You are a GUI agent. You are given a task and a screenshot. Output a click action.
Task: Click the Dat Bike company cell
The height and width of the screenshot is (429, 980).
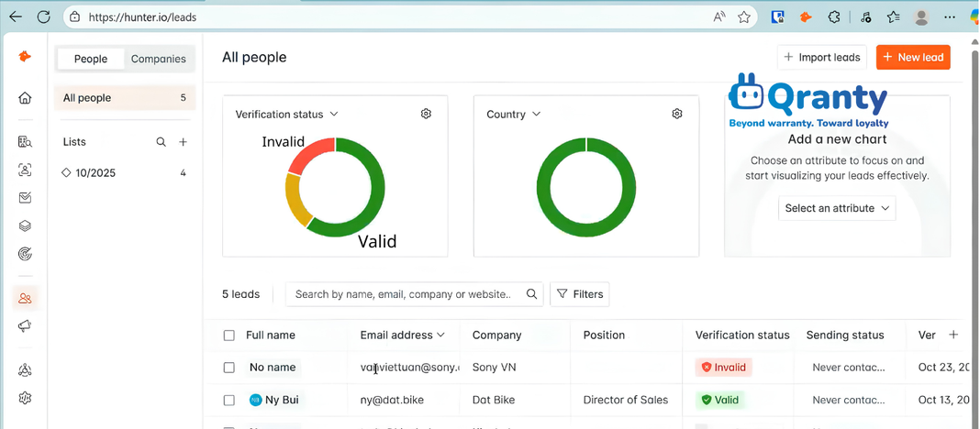[x=495, y=401]
